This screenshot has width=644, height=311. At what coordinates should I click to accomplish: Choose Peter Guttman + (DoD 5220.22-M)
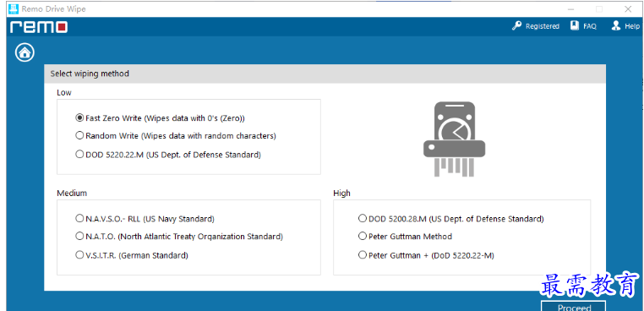click(x=426, y=255)
